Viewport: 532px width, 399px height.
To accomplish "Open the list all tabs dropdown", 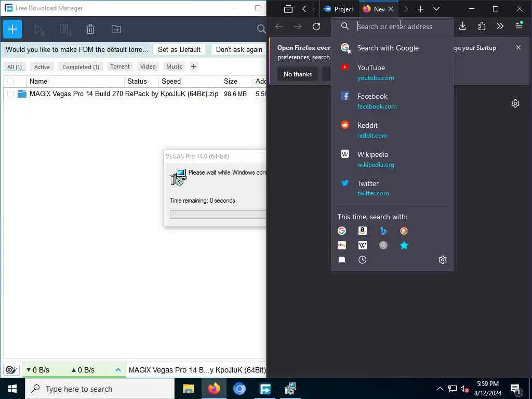I will tap(436, 9).
